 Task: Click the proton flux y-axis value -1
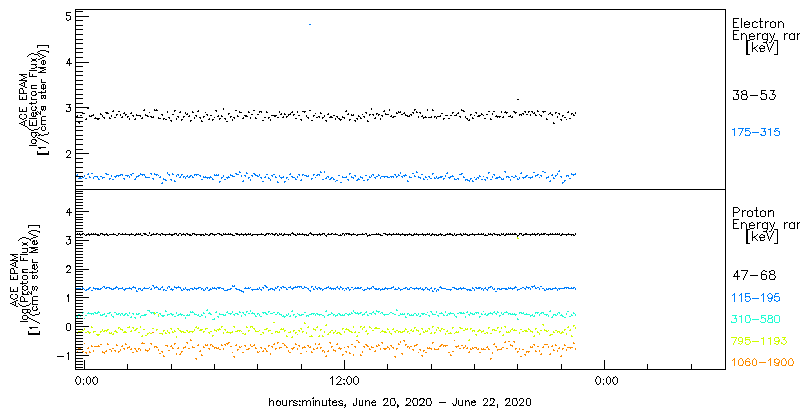[x=62, y=355]
